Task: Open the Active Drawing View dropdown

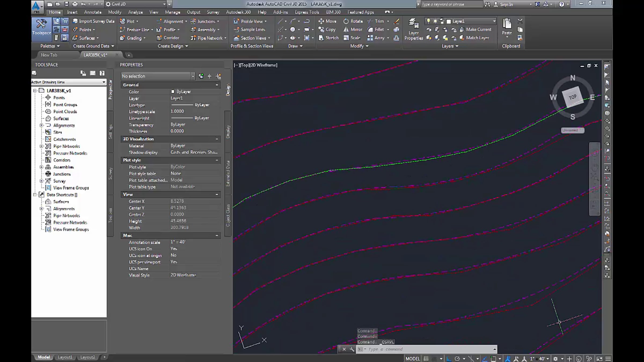Action: [104, 82]
